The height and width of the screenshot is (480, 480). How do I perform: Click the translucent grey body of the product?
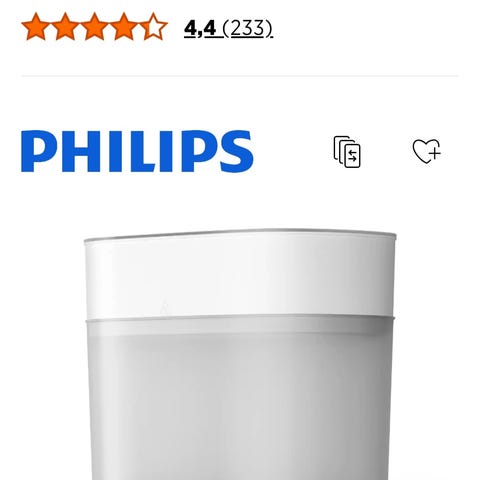point(240,400)
